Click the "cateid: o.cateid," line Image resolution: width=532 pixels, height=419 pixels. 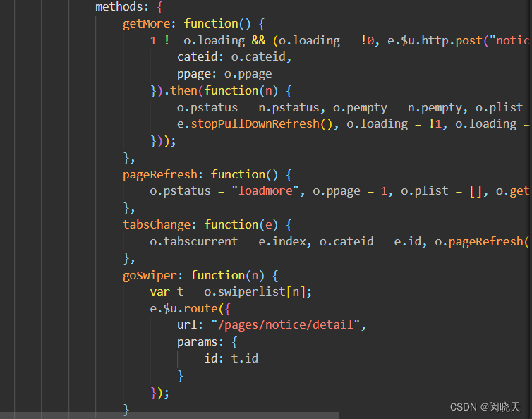click(234, 56)
